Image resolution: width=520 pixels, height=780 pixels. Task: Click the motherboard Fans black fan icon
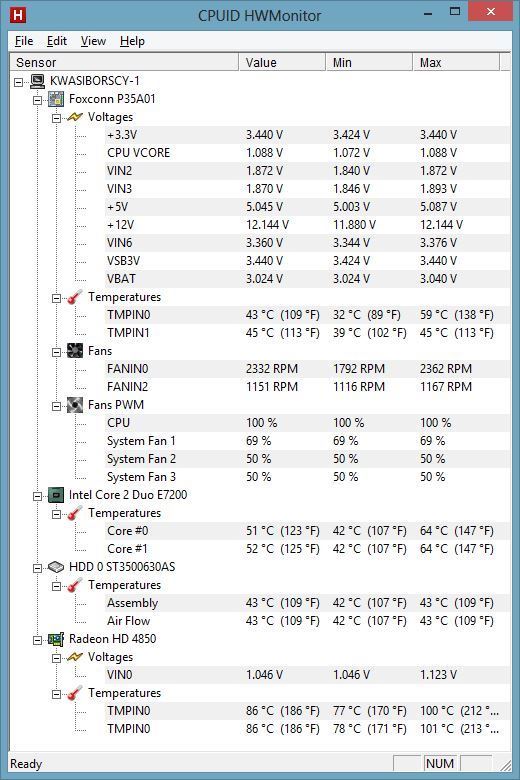pyautogui.click(x=75, y=351)
